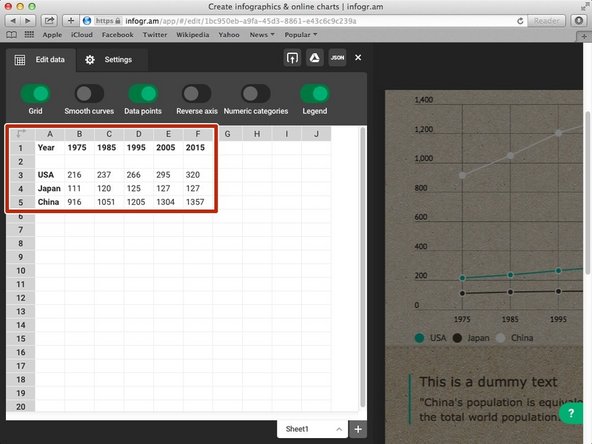Toggle the Legend switch off

(314, 94)
